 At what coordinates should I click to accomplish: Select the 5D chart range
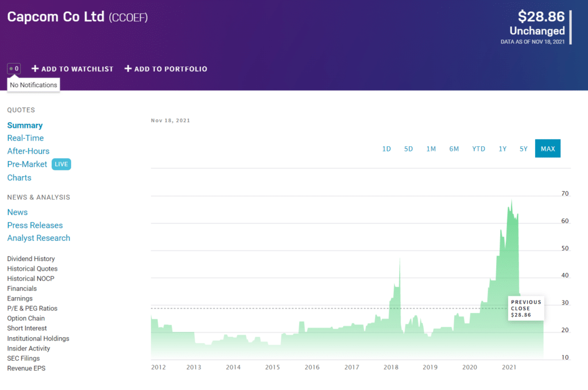pos(408,149)
